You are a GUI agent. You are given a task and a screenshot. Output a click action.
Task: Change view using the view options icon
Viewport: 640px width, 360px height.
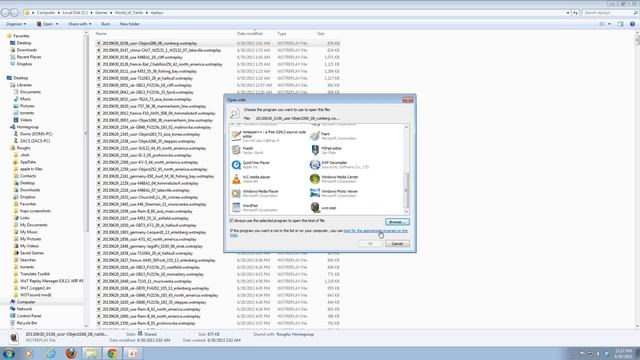click(602, 24)
